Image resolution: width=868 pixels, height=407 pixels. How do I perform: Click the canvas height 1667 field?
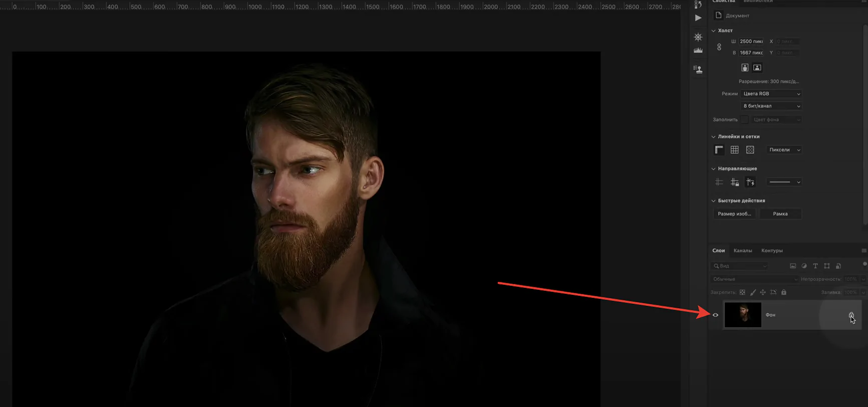coord(751,53)
